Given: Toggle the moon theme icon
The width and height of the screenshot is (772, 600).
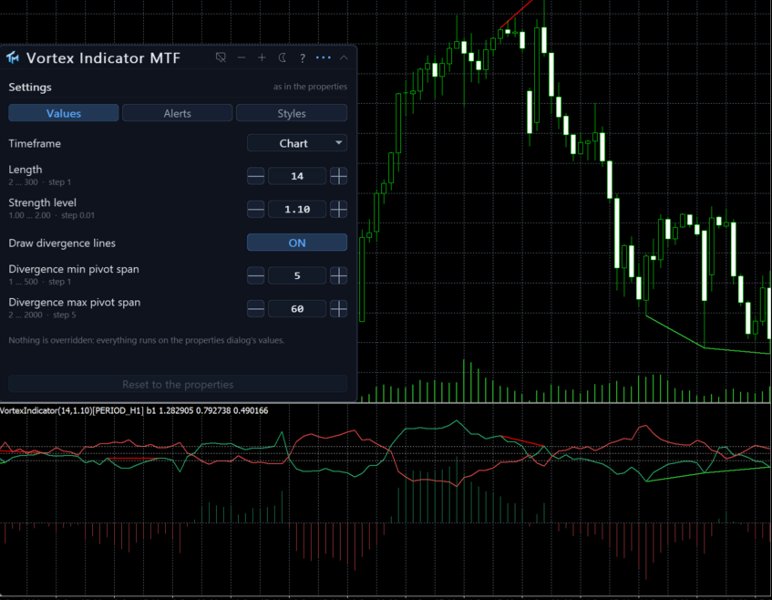Looking at the screenshot, I should (x=282, y=58).
